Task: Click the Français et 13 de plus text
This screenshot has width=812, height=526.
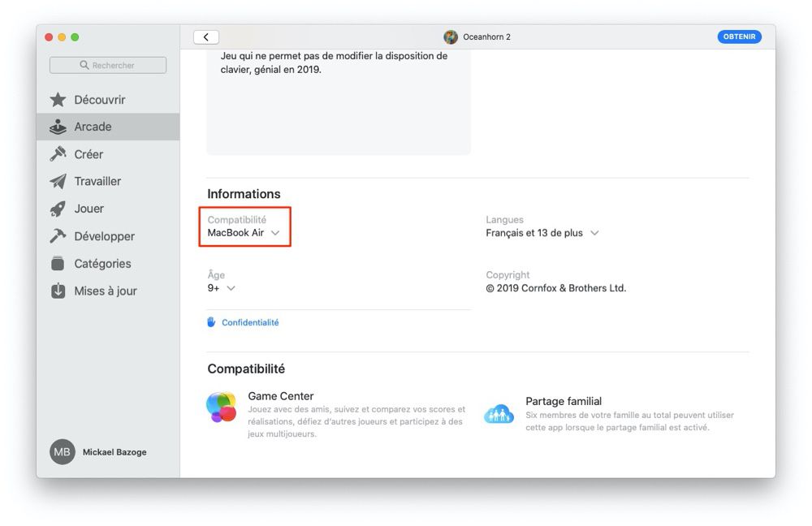Action: click(x=534, y=233)
